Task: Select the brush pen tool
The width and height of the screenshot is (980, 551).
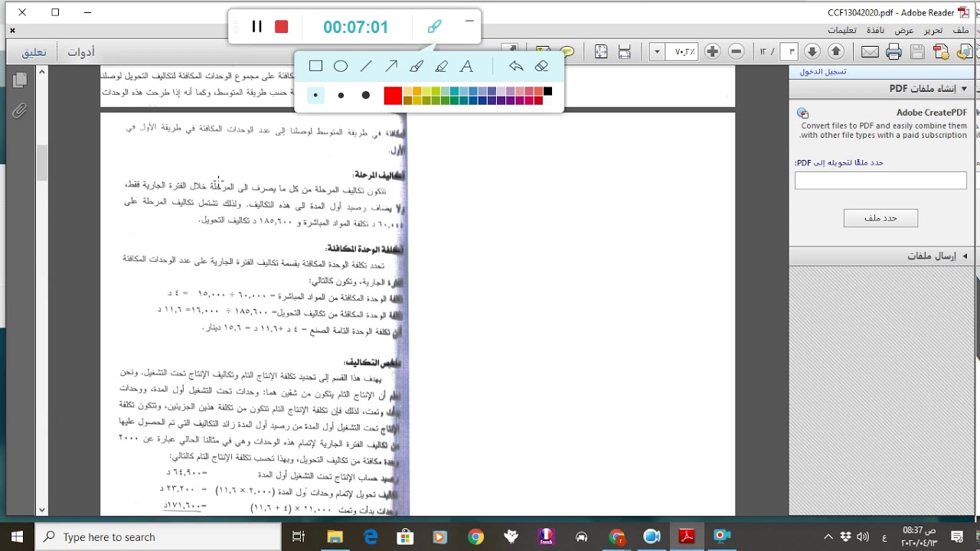Action: (416, 67)
